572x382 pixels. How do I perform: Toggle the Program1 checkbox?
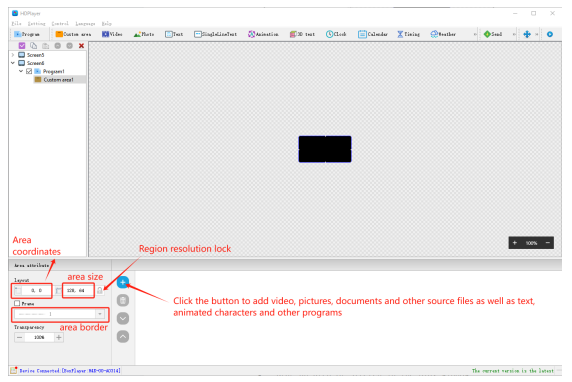[29, 71]
